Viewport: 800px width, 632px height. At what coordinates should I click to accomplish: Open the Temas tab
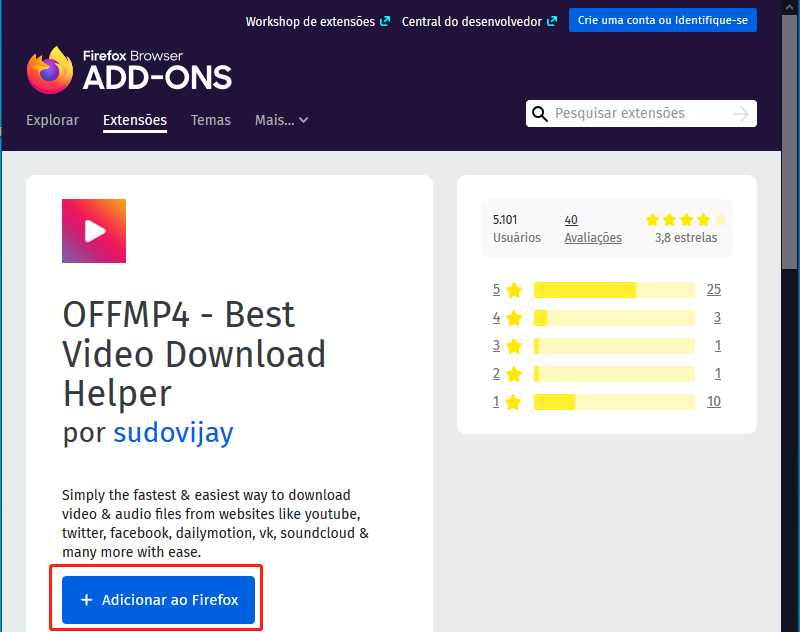point(211,120)
